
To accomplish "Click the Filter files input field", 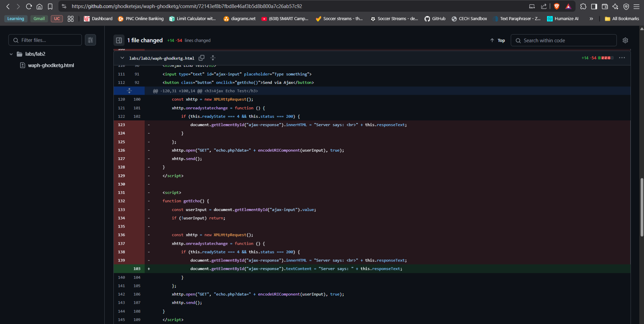I will (x=45, y=40).
